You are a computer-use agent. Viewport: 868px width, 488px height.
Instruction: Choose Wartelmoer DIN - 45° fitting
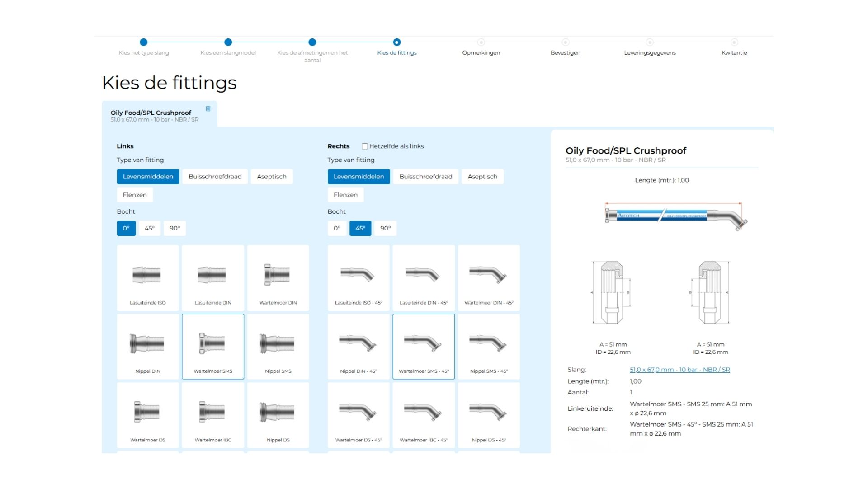pyautogui.click(x=489, y=278)
